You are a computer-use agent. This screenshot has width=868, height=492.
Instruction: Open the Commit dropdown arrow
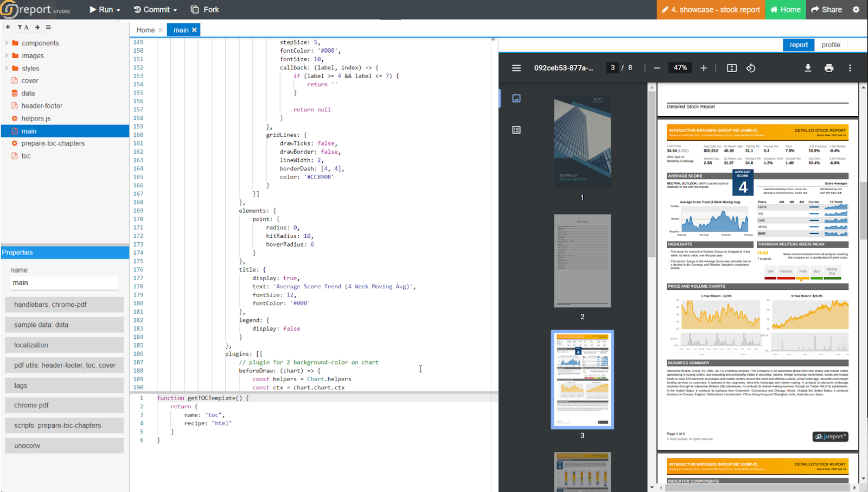175,10
